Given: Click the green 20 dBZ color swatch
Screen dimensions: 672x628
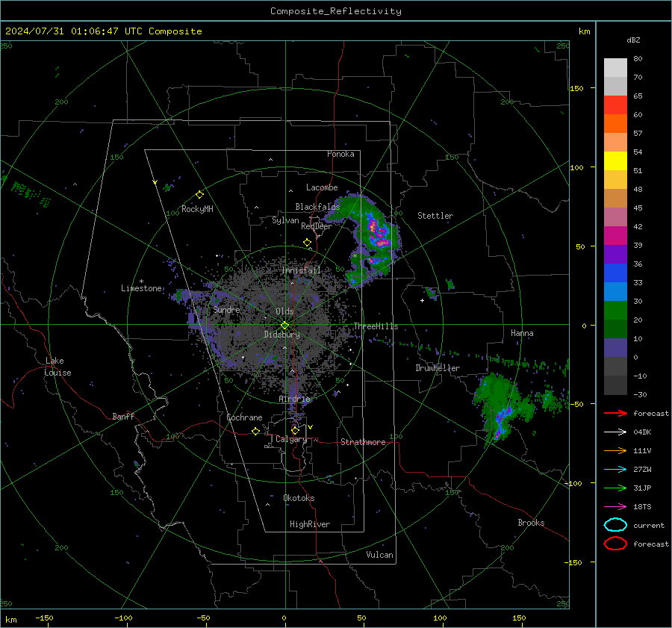Looking at the screenshot, I should coord(615,310).
